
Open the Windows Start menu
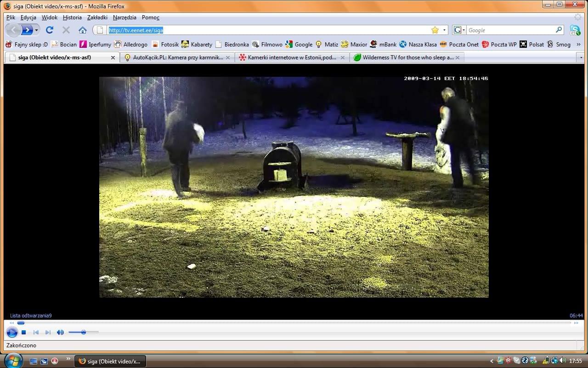click(12, 360)
